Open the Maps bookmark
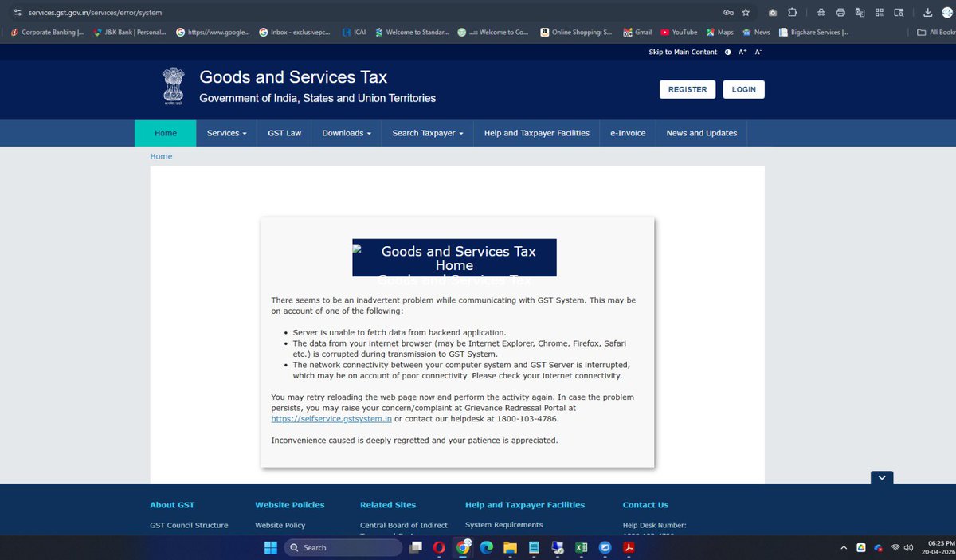Viewport: 956px width, 560px height. tap(719, 33)
